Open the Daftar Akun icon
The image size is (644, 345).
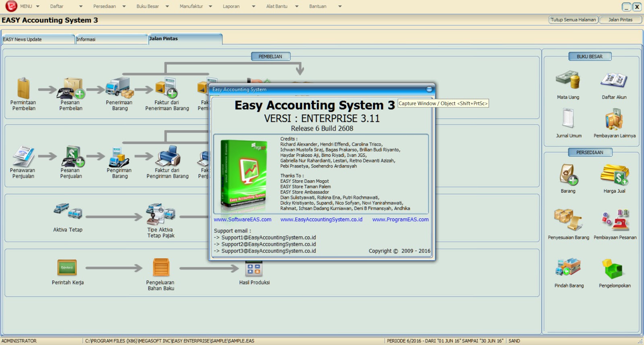[x=614, y=80]
